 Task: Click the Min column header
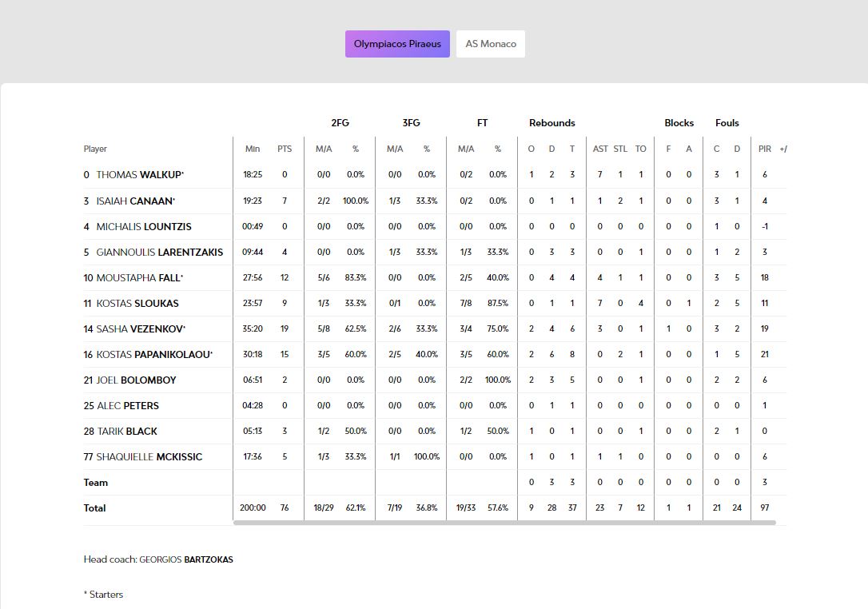tap(253, 149)
